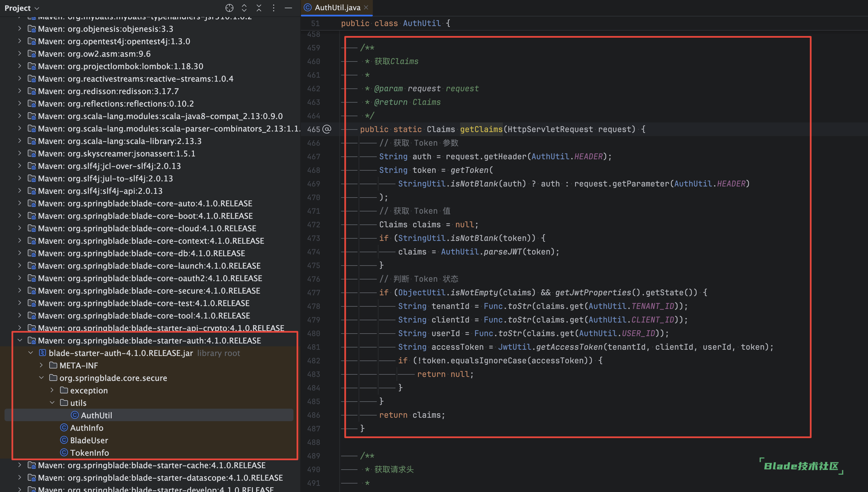Select Maven: blade-core-secure:4.1.0.RELEASE
868x492 pixels.
149,291
